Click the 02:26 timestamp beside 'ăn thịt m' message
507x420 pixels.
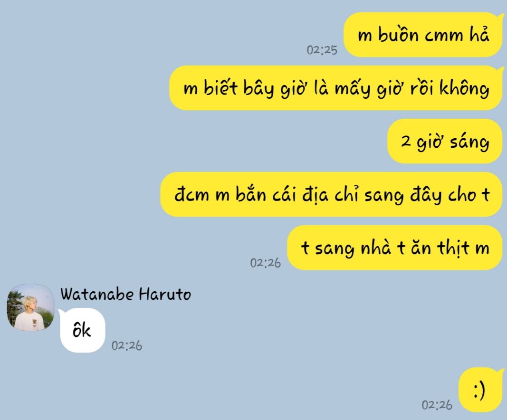266,263
